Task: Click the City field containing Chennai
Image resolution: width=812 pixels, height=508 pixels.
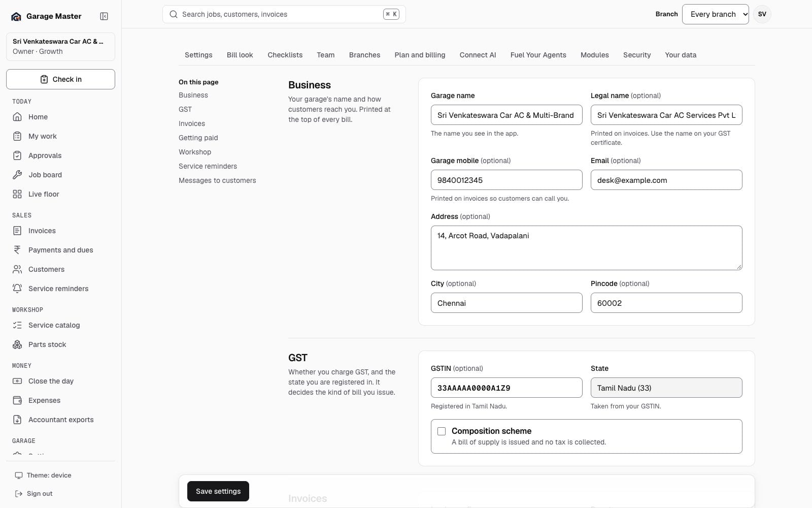Action: point(506,303)
